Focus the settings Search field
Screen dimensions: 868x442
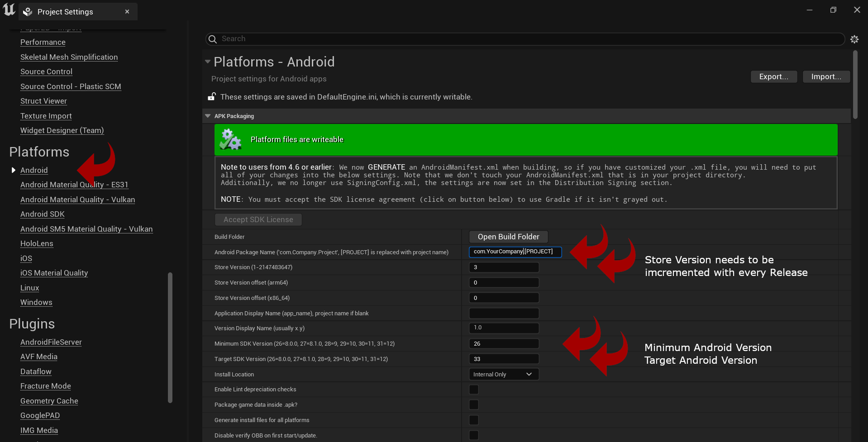525,39
